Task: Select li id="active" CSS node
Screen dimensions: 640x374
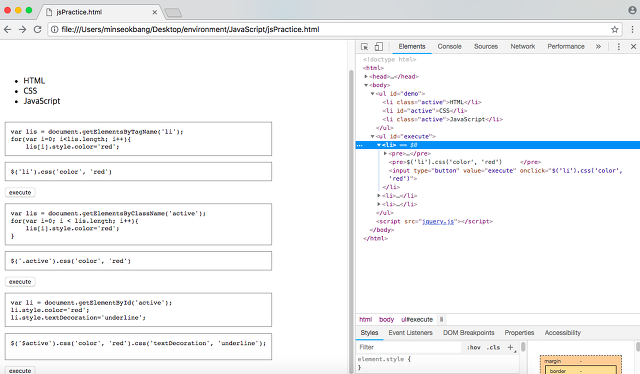Action: [424, 111]
